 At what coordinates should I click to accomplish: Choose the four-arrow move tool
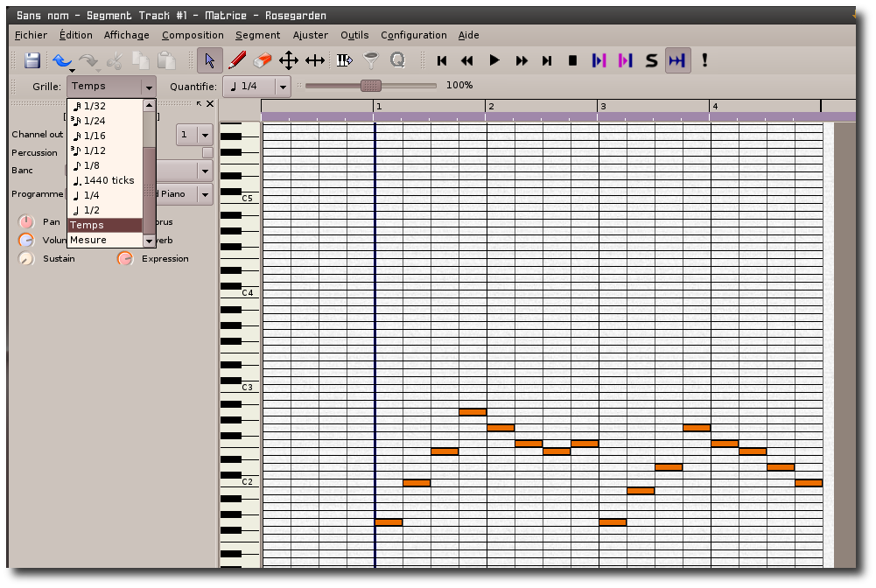289,60
